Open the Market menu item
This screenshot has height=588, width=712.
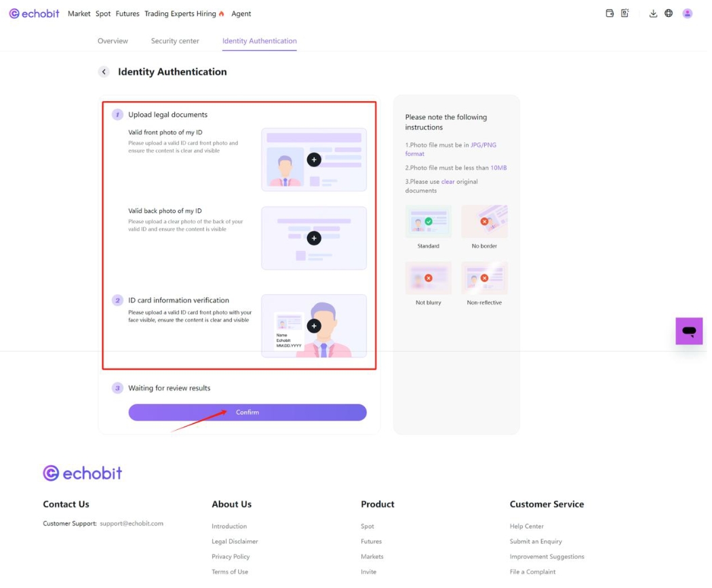pyautogui.click(x=79, y=14)
